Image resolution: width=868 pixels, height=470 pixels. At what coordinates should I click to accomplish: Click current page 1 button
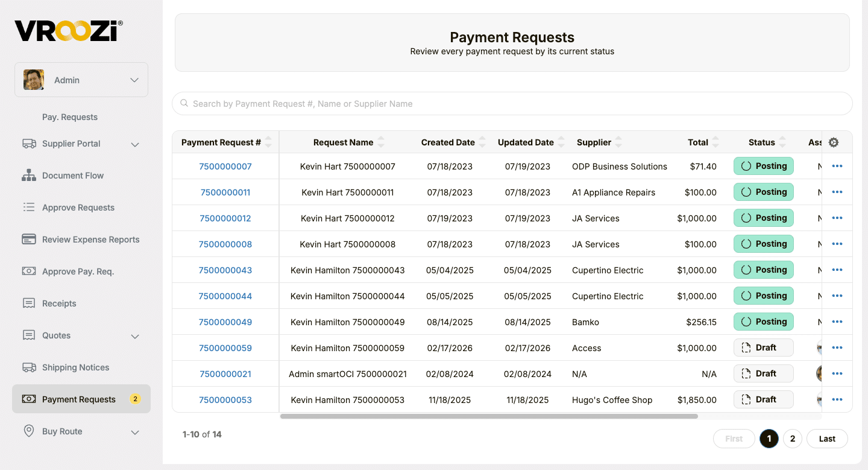tap(769, 439)
